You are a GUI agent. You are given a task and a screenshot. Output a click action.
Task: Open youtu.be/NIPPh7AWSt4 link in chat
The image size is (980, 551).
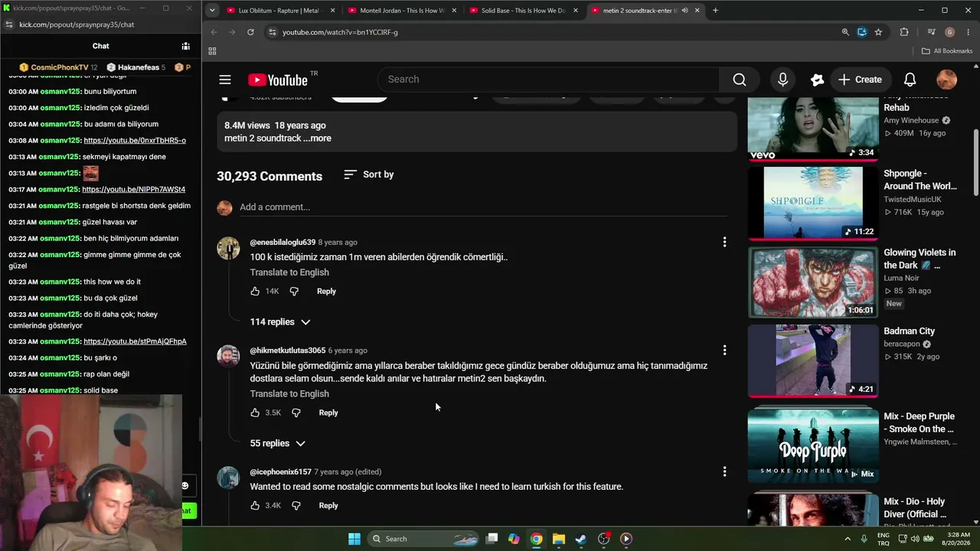click(134, 190)
